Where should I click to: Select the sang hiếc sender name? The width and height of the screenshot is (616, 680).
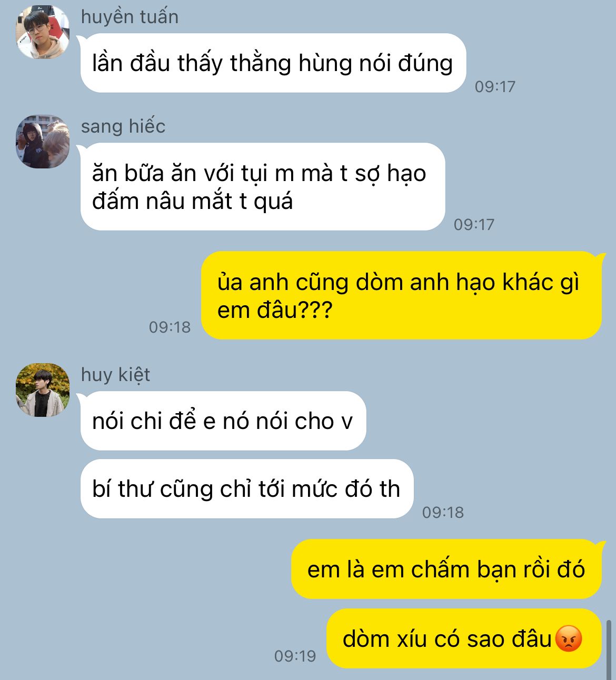pyautogui.click(x=123, y=126)
